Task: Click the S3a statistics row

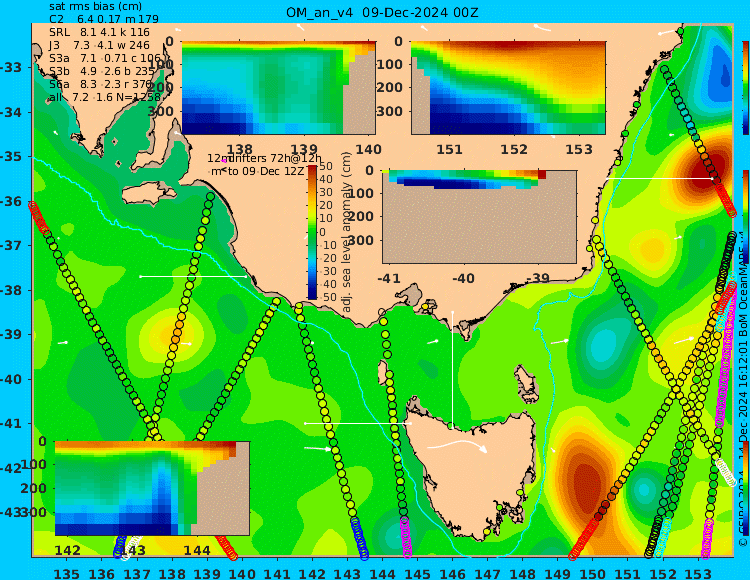Action: [x=105, y=58]
